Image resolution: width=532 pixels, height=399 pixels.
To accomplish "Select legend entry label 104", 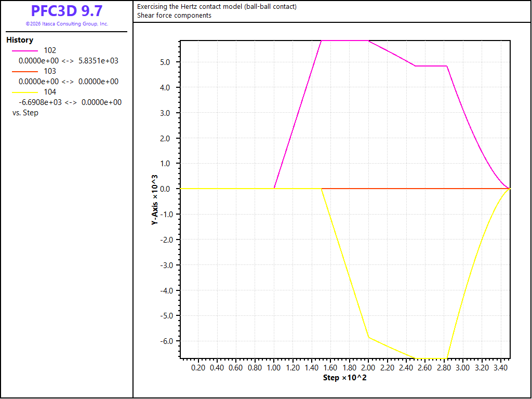I will (50, 92).
